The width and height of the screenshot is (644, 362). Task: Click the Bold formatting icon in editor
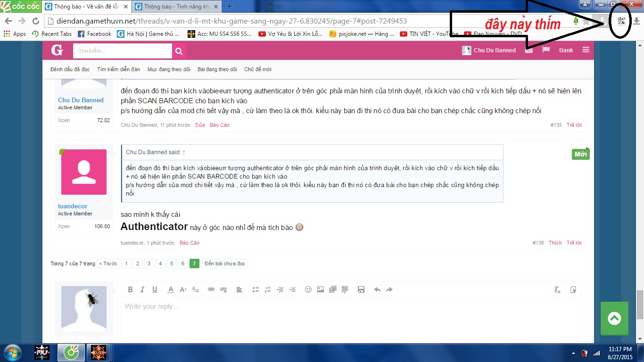click(x=130, y=289)
